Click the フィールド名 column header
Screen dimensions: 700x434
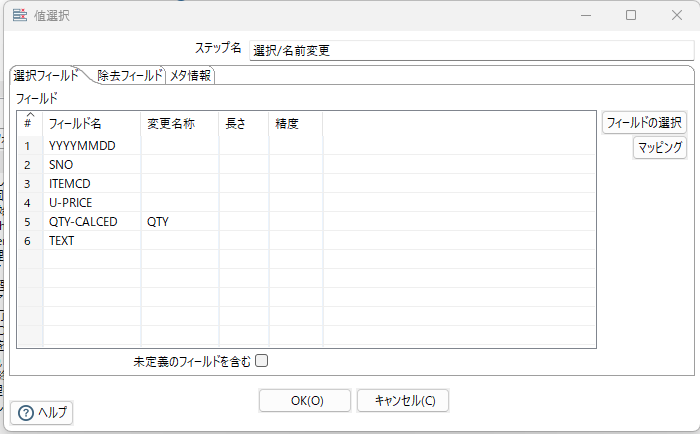[x=92, y=123]
